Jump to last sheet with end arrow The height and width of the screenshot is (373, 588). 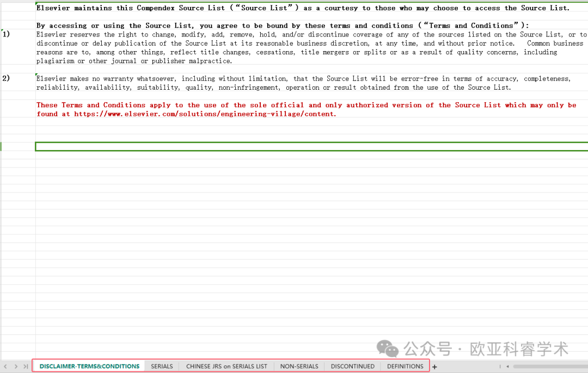pos(26,366)
